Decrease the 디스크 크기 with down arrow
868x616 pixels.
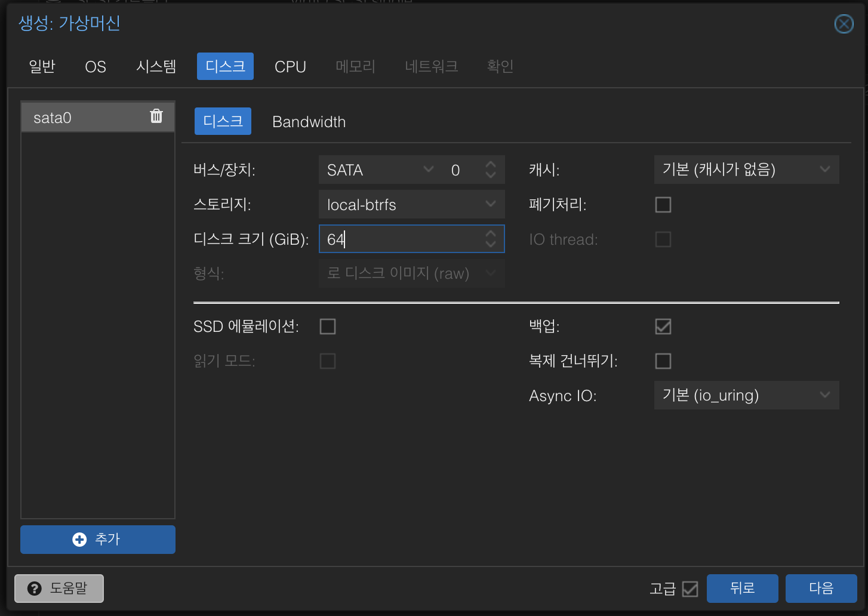(x=491, y=244)
